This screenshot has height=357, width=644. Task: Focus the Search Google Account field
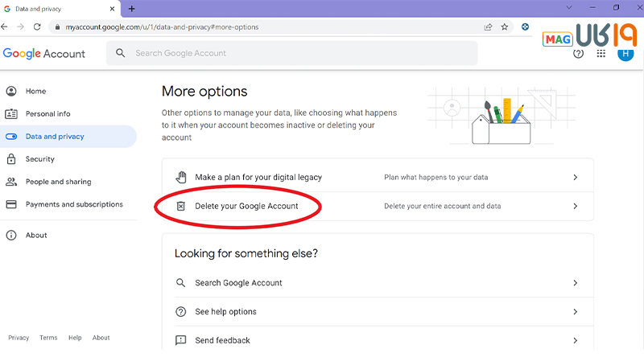pos(291,53)
